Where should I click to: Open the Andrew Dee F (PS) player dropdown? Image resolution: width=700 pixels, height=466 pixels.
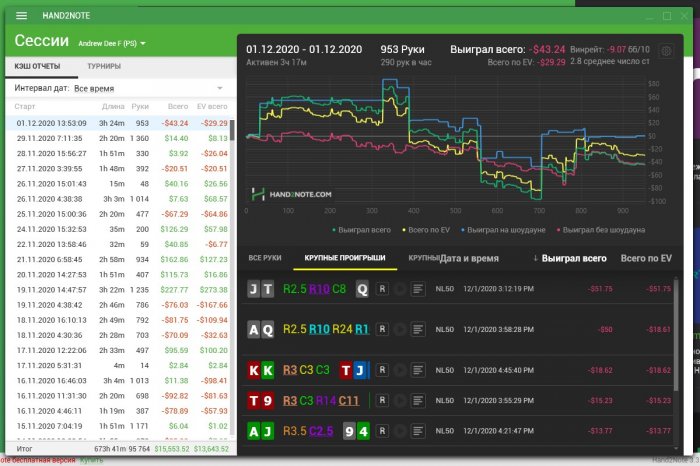click(x=112, y=44)
